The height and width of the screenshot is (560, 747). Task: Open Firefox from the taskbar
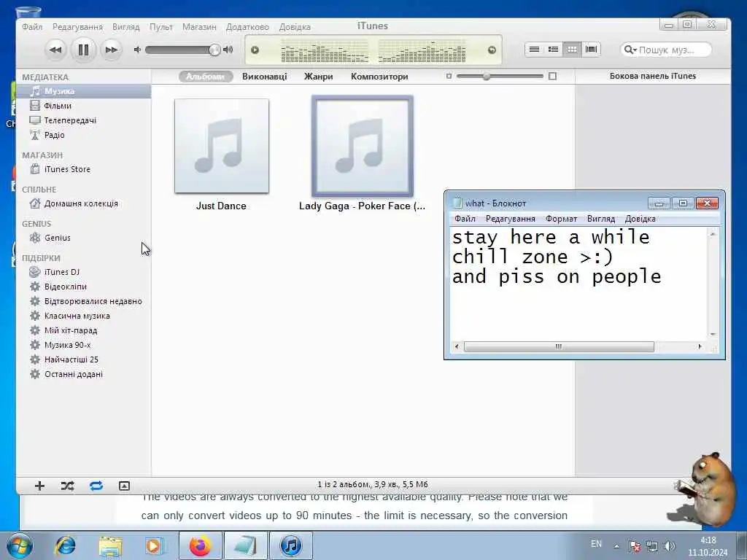pyautogui.click(x=200, y=545)
